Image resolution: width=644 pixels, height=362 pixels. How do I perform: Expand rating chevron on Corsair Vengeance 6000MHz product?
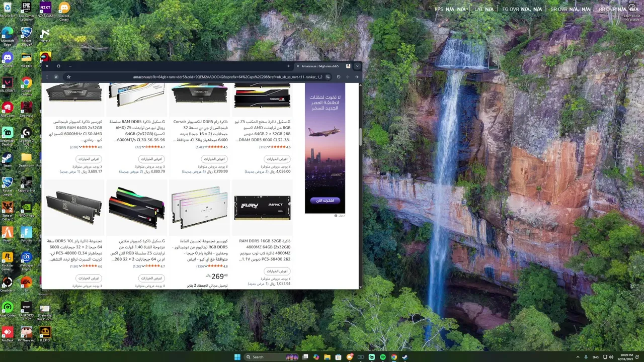(80, 147)
